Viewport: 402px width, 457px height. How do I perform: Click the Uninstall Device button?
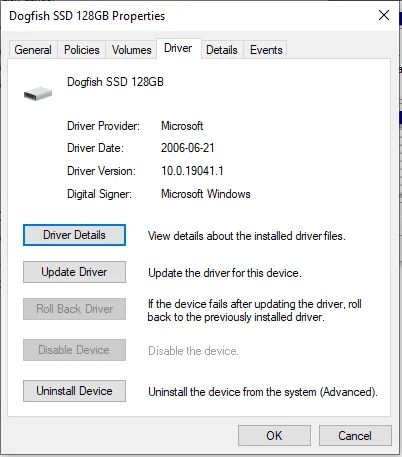pyautogui.click(x=74, y=391)
